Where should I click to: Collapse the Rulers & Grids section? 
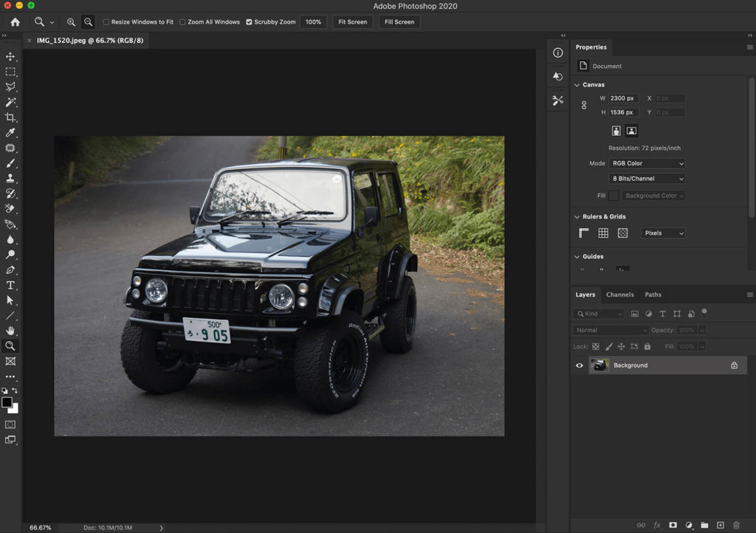click(577, 217)
